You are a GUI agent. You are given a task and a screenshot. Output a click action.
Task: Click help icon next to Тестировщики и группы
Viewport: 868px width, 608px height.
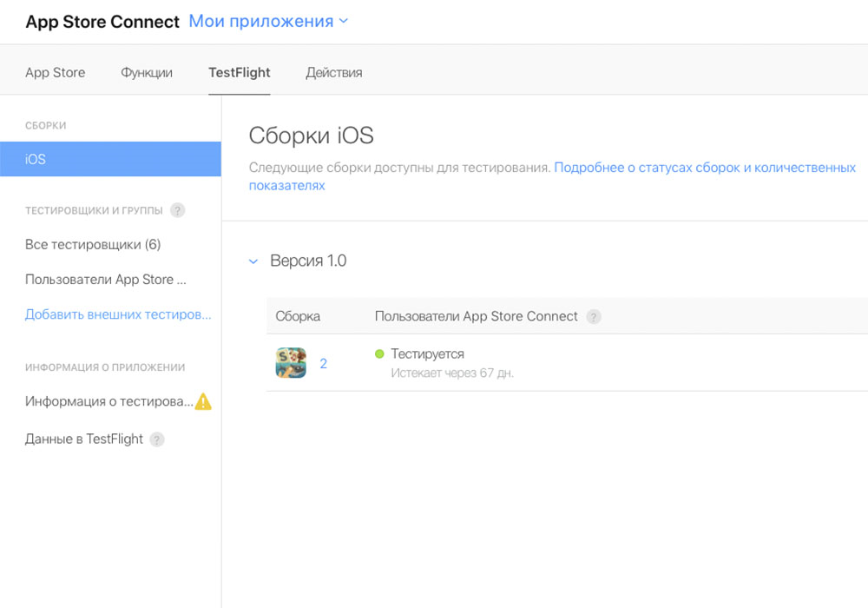click(177, 210)
